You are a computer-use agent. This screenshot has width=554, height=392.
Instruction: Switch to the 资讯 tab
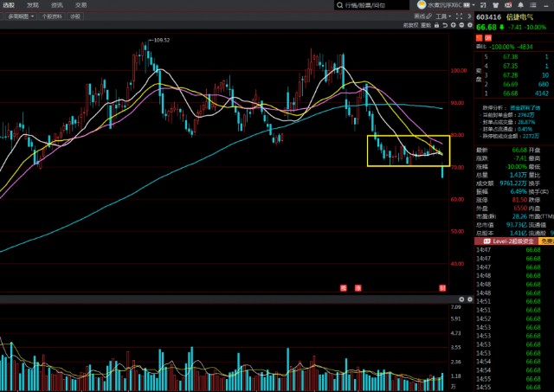56,4
